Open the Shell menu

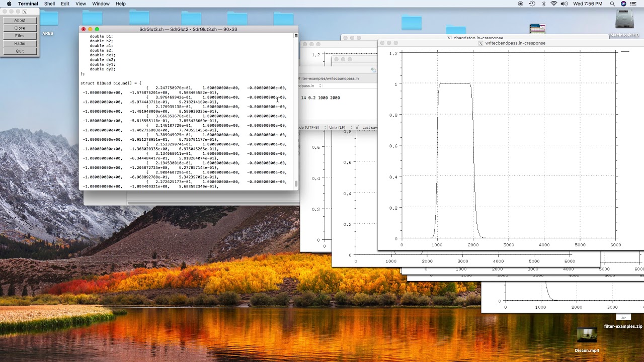point(49,4)
